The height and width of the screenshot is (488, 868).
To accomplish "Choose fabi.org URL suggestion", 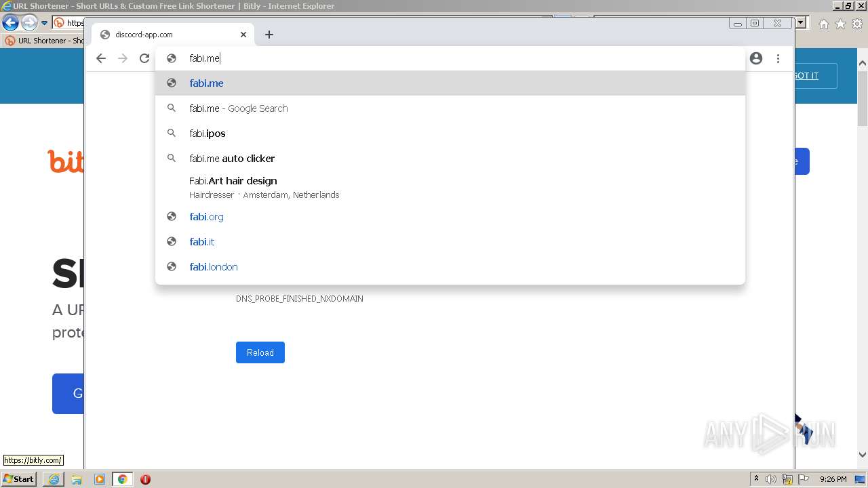I will (450, 217).
